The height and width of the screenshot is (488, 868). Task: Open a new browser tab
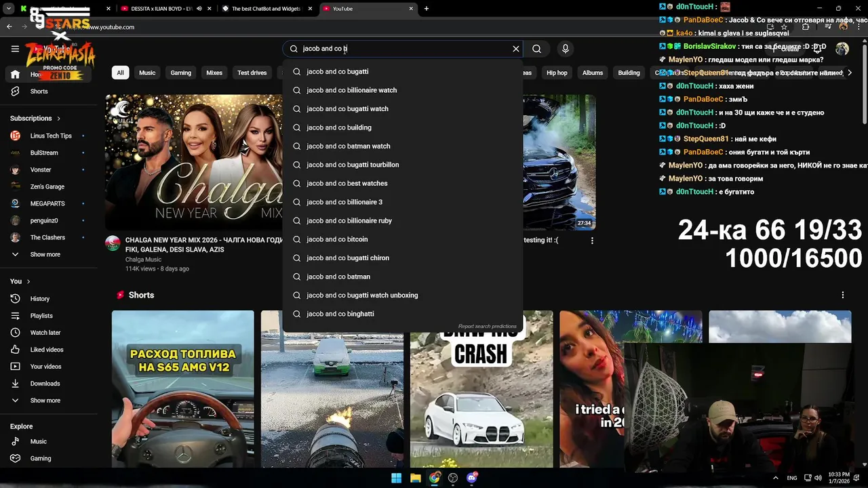tap(427, 9)
